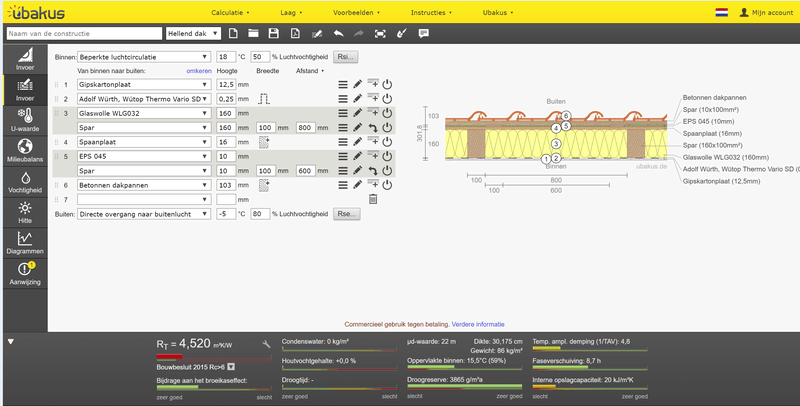Open the U-waarde sidebar panel

(x=25, y=120)
